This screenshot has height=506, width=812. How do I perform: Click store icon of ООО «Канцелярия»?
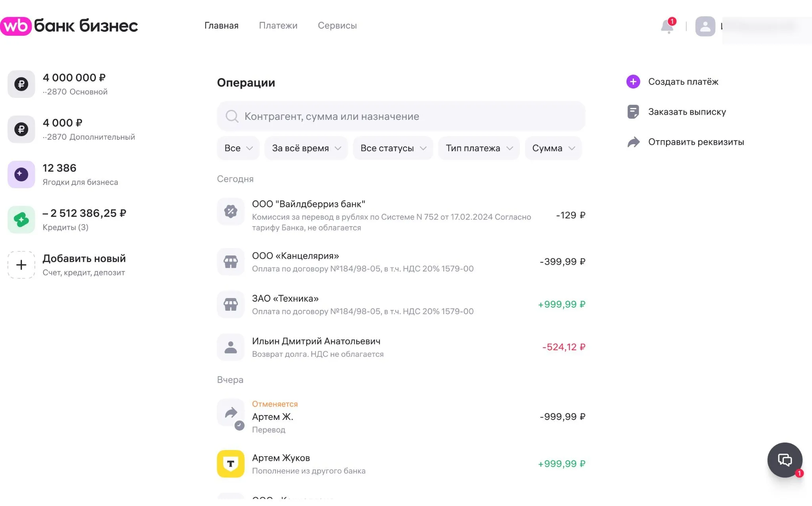coord(231,262)
